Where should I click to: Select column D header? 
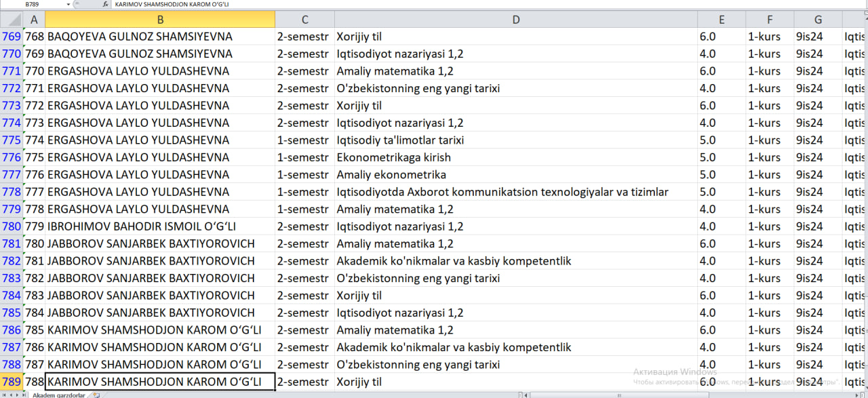click(x=515, y=20)
